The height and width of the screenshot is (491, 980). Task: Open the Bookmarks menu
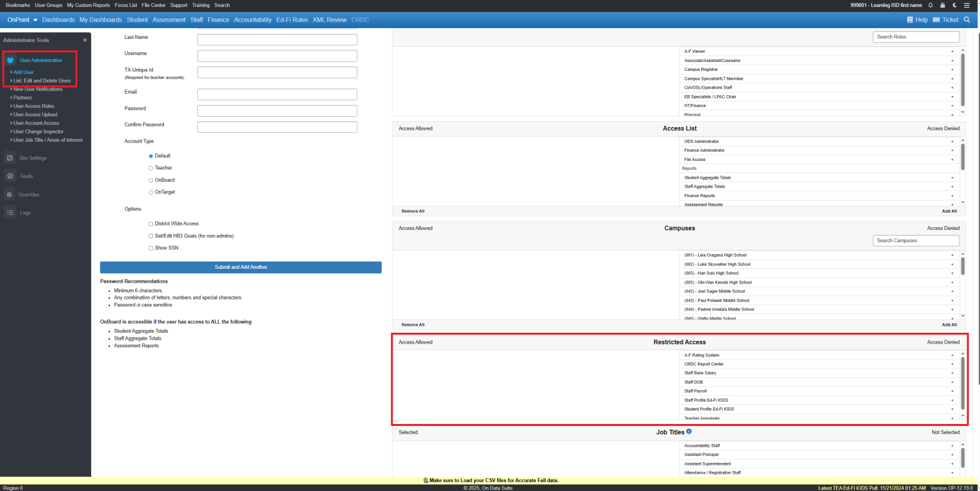pos(17,5)
